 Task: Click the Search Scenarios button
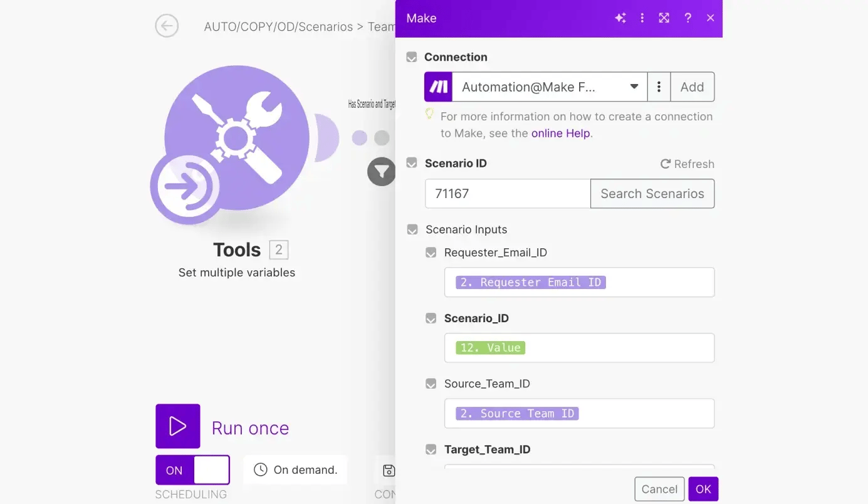652,194
